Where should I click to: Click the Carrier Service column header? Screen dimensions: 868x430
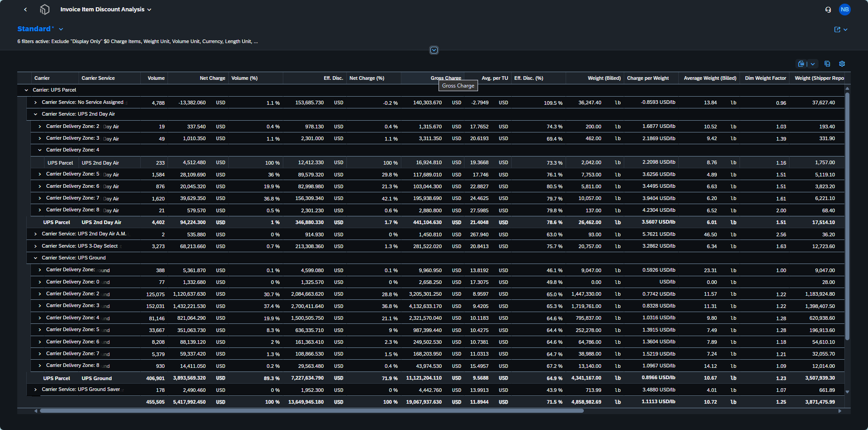point(109,78)
